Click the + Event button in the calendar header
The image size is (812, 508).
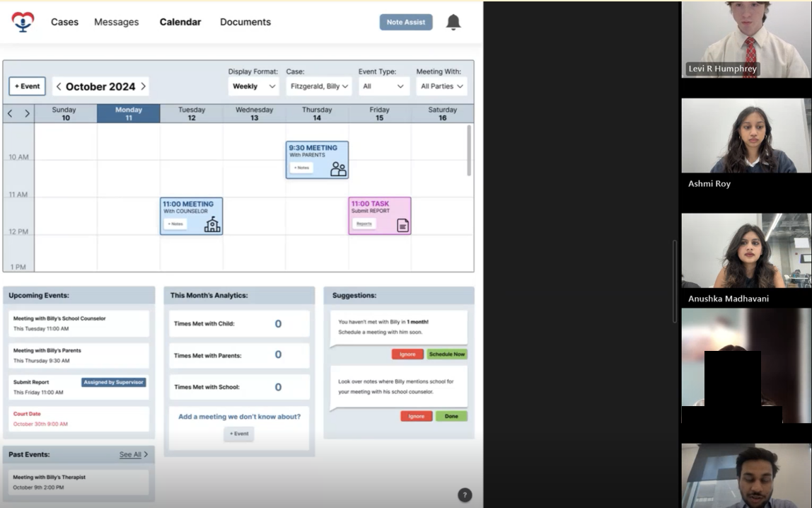(x=27, y=86)
